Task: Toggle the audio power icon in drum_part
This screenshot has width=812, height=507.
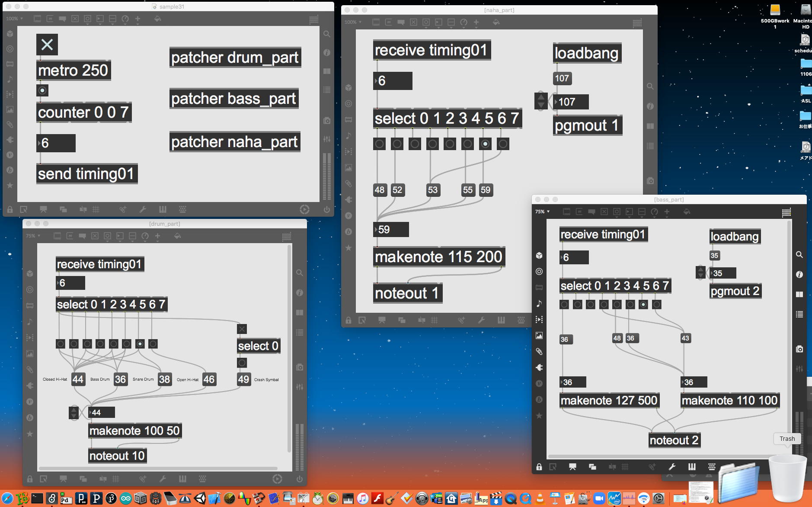Action: 300,479
